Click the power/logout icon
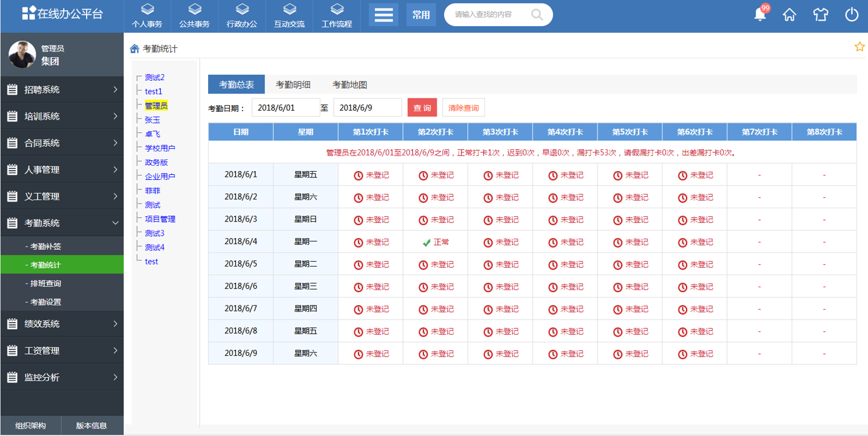This screenshot has height=436, width=868. click(851, 15)
